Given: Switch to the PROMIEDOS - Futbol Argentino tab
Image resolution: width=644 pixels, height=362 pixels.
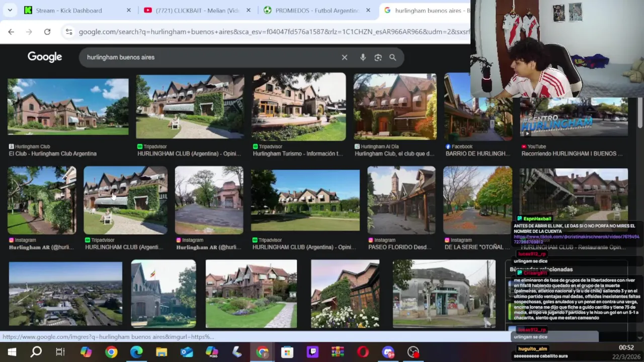Looking at the screenshot, I should coord(316,10).
